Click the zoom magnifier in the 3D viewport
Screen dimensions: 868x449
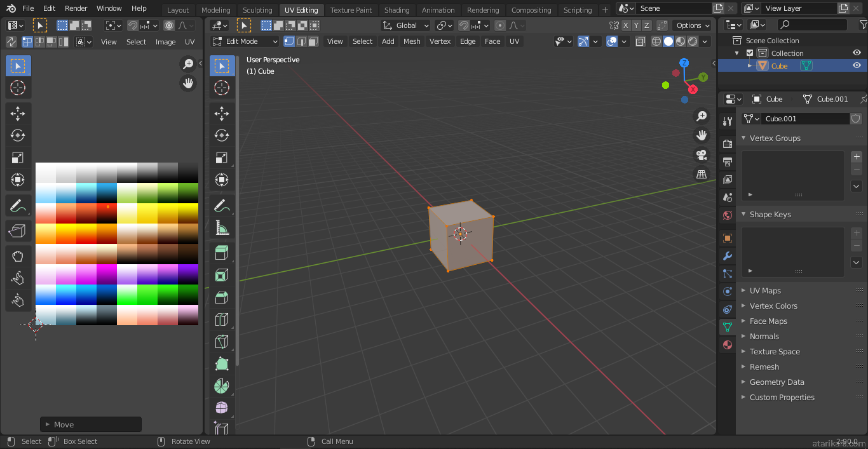coord(702,116)
